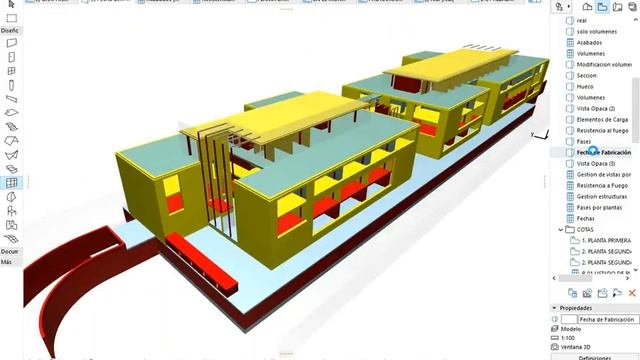640x360 pixels.
Task: Select the Marquee tool
Action: coord(11,18)
